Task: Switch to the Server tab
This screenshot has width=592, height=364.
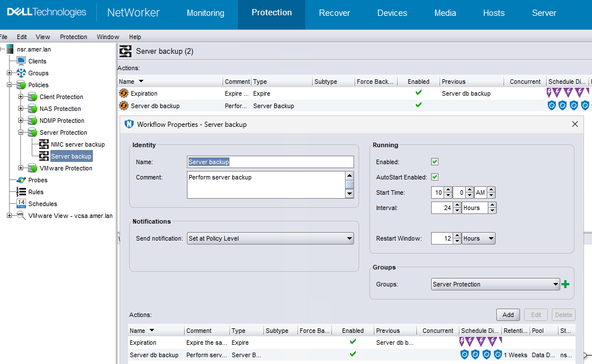Action: click(544, 13)
